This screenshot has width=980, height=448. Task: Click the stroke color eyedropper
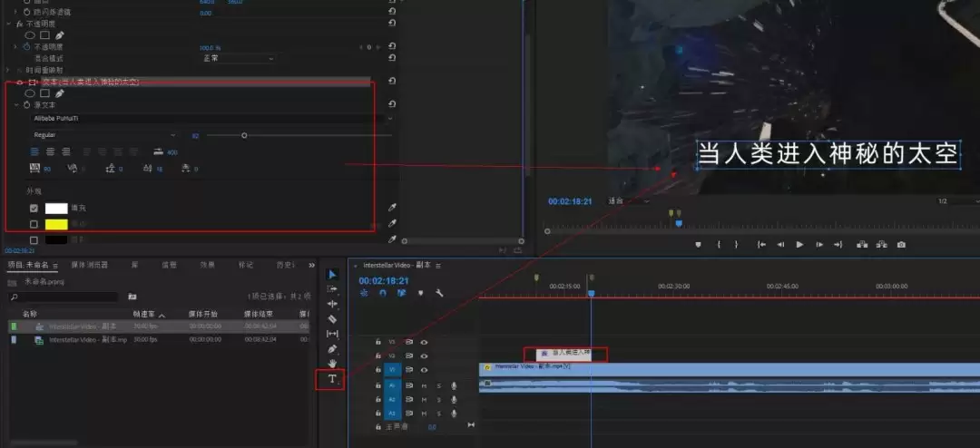coord(392,224)
